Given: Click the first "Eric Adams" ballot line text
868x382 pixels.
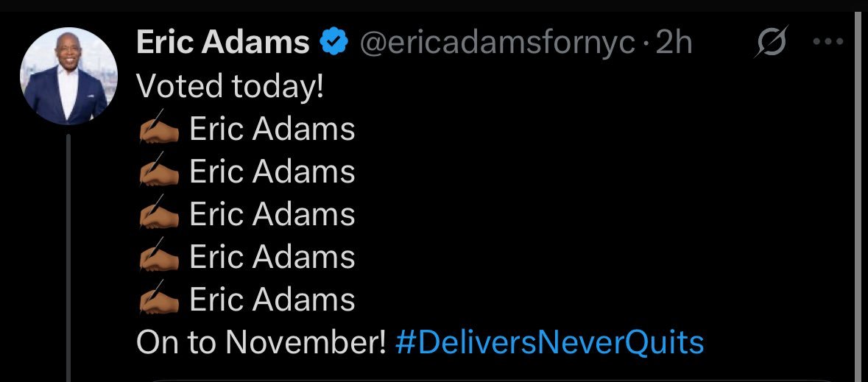Looking at the screenshot, I should tap(272, 129).
